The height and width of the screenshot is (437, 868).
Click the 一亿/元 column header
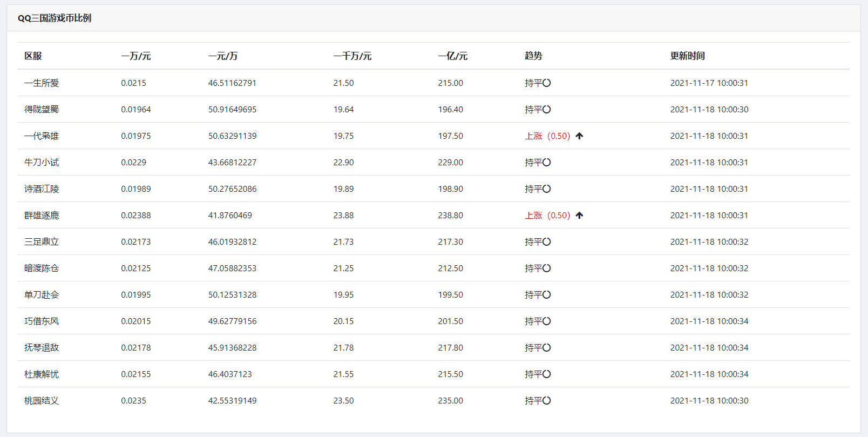click(452, 56)
